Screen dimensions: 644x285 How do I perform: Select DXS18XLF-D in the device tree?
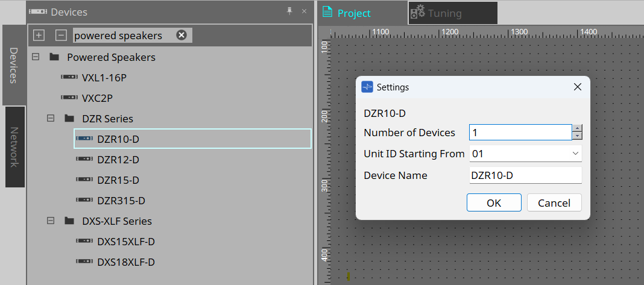pyautogui.click(x=126, y=262)
